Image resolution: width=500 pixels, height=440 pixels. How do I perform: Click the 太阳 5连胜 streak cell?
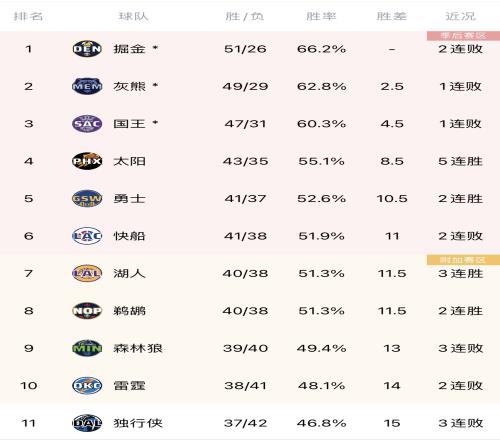pos(461,161)
